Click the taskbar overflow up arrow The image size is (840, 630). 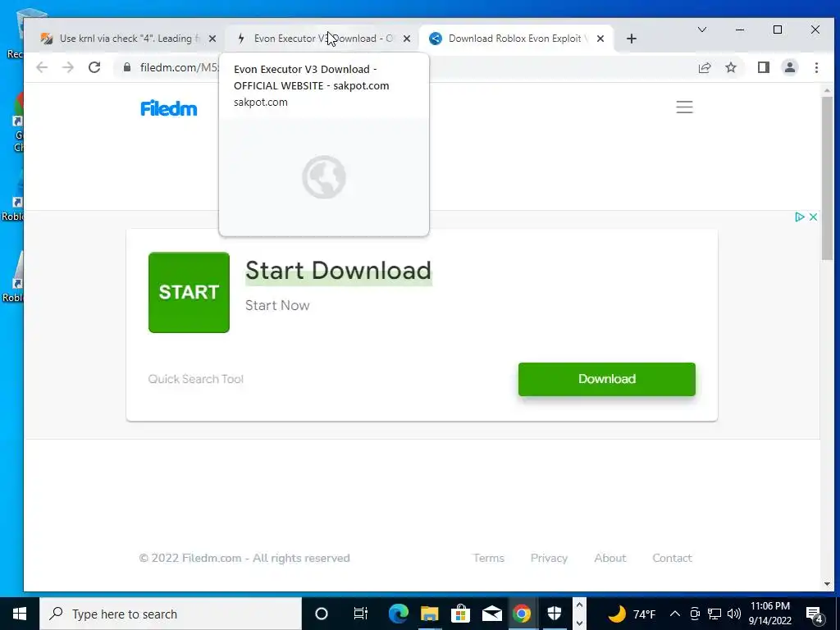click(579, 605)
